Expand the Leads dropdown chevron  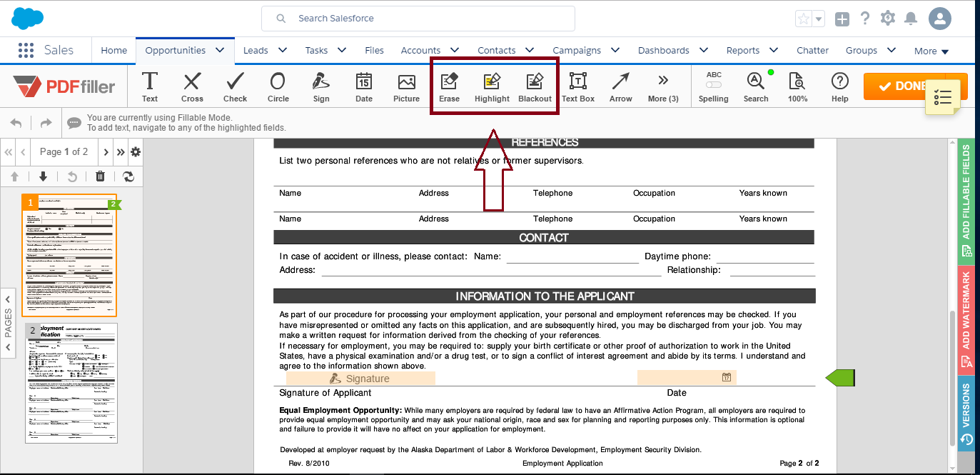click(283, 50)
